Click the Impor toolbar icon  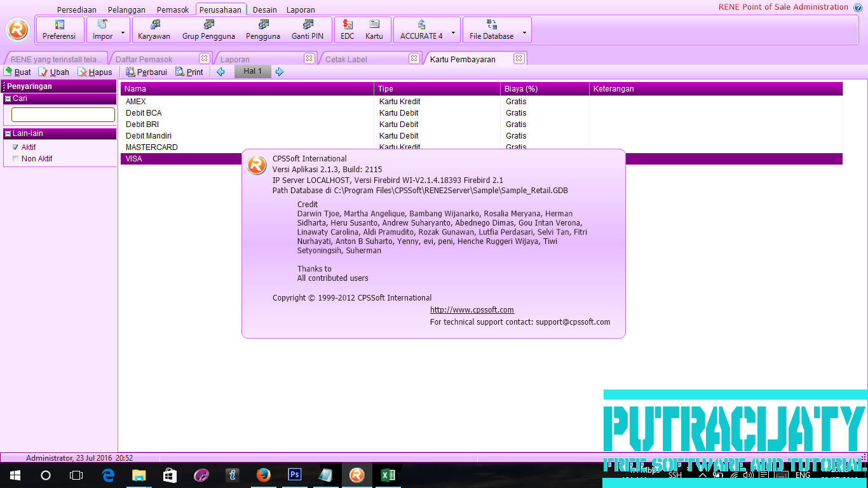[x=102, y=30]
